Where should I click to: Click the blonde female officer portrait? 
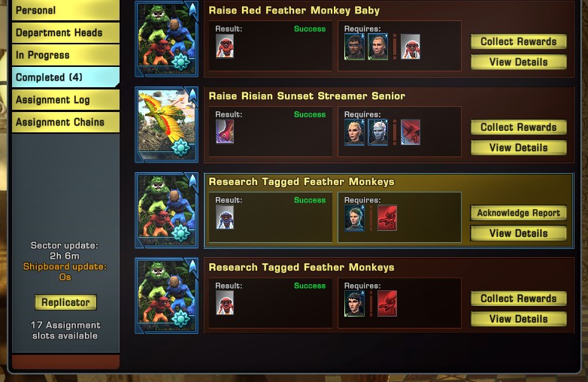coord(354,132)
